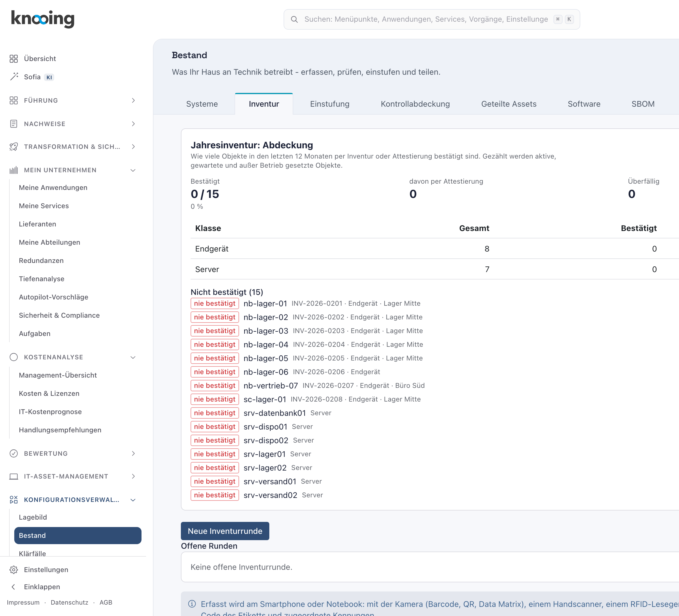Collapse the Mein Unternehmen section chevron
The height and width of the screenshot is (616, 679).
pyautogui.click(x=133, y=170)
